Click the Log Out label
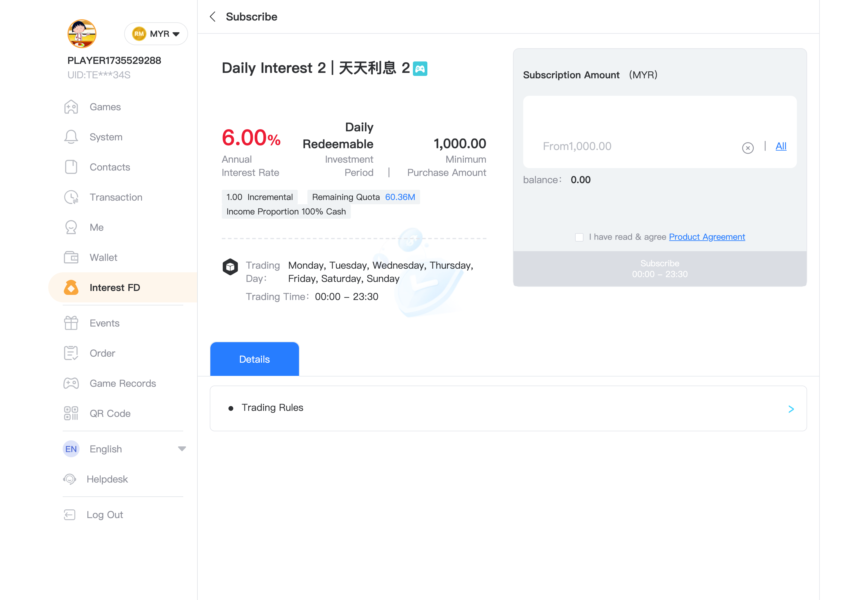The width and height of the screenshot is (868, 600). (x=105, y=515)
